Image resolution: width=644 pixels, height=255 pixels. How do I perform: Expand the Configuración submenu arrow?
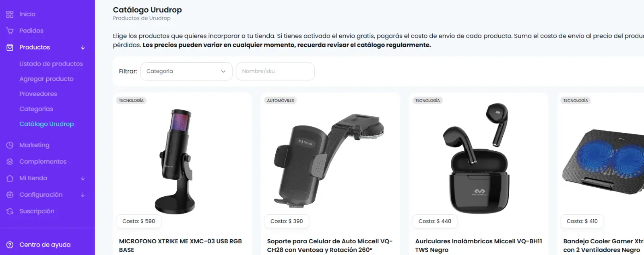pyautogui.click(x=83, y=195)
